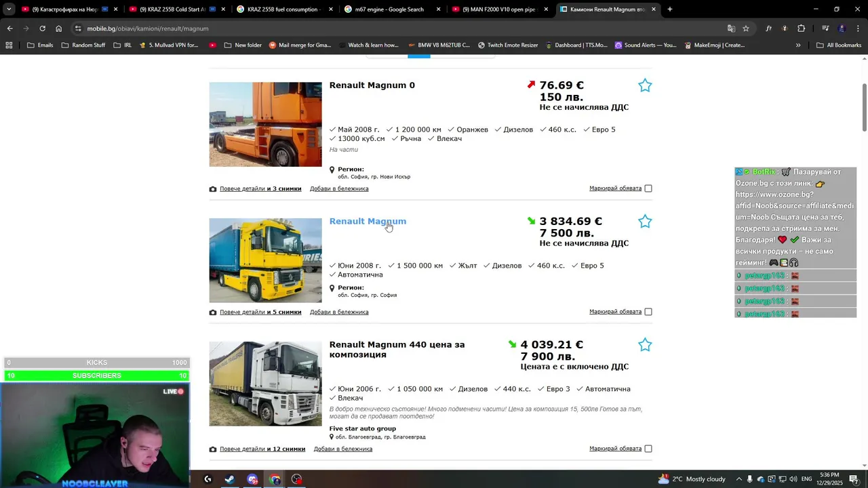Favorite the Renault Magnum 440 listing star
Image resolution: width=868 pixels, height=488 pixels.
pyautogui.click(x=645, y=345)
